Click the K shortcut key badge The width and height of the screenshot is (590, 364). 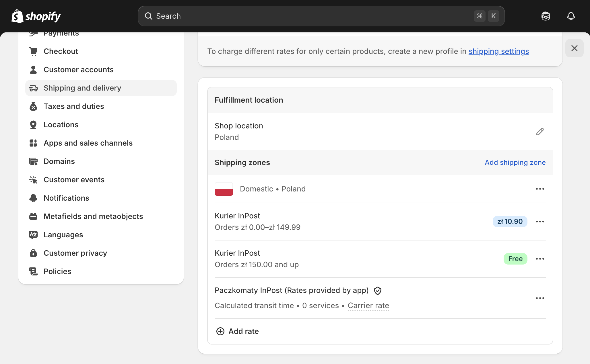(493, 16)
